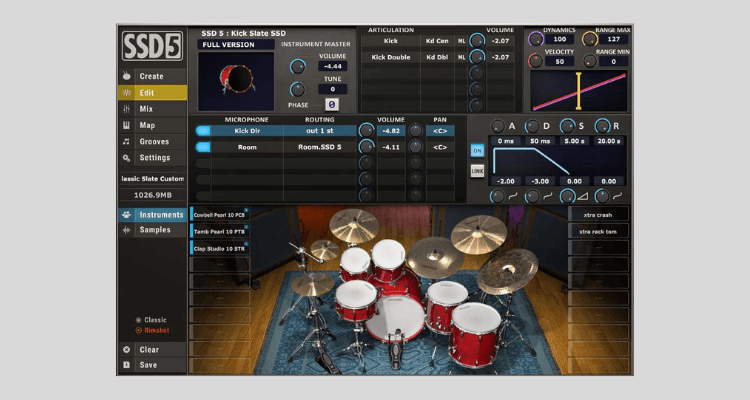Select the Kick Double articulation
Image resolution: width=750 pixels, height=400 pixels.
click(x=391, y=57)
